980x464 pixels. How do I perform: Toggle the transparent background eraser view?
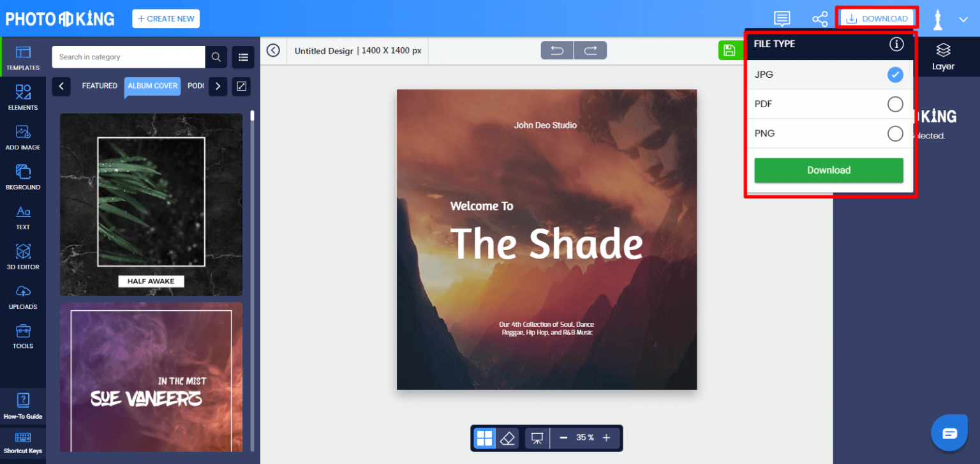(x=507, y=438)
